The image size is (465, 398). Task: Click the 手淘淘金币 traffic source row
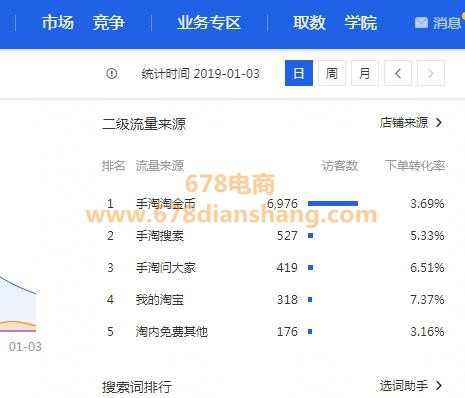273,203
